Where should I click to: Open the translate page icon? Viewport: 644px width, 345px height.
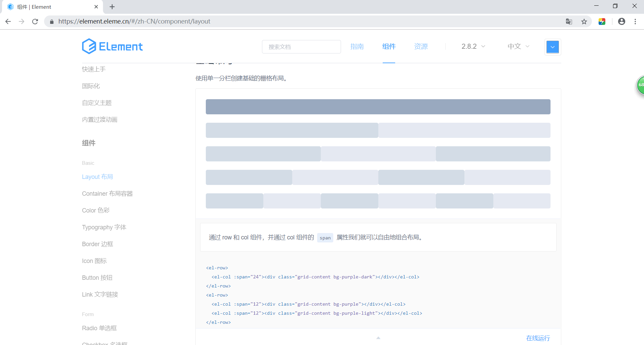click(569, 22)
